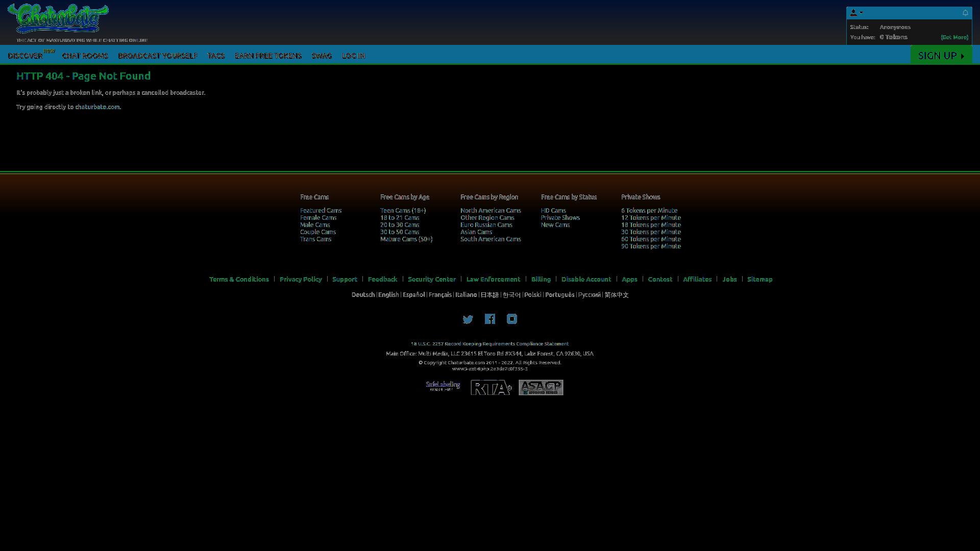Viewport: 980px width, 551px height.
Task: Open Trans Cams footer link
Action: (315, 239)
